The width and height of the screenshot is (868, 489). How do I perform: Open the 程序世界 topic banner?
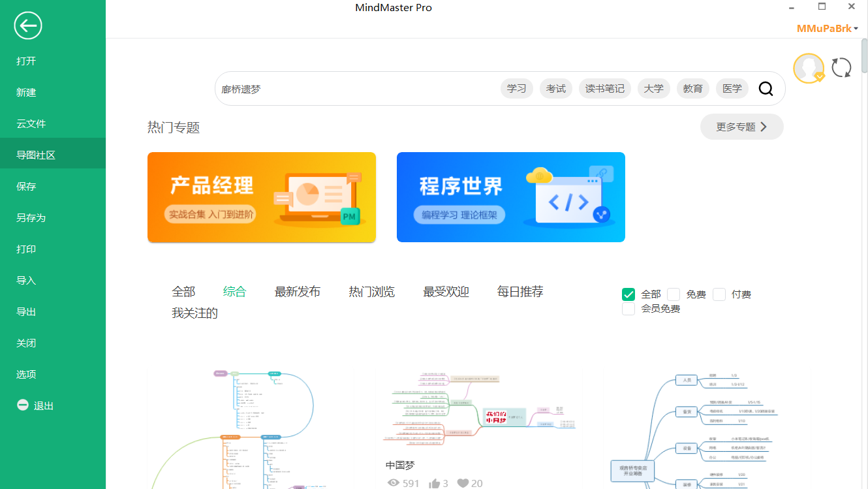(x=511, y=197)
